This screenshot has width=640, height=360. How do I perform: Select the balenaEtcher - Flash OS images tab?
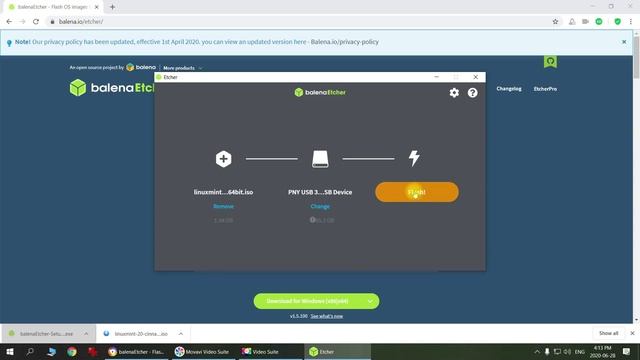[53, 7]
